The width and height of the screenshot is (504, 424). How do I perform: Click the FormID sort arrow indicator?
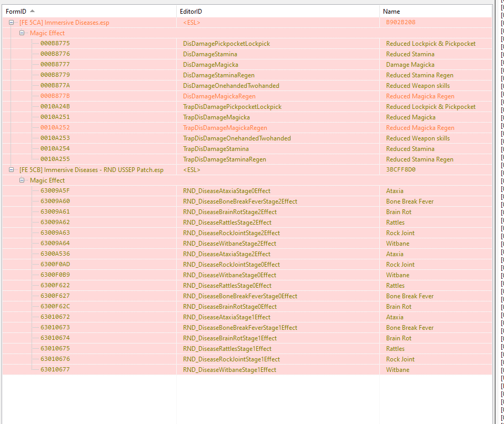click(32, 11)
